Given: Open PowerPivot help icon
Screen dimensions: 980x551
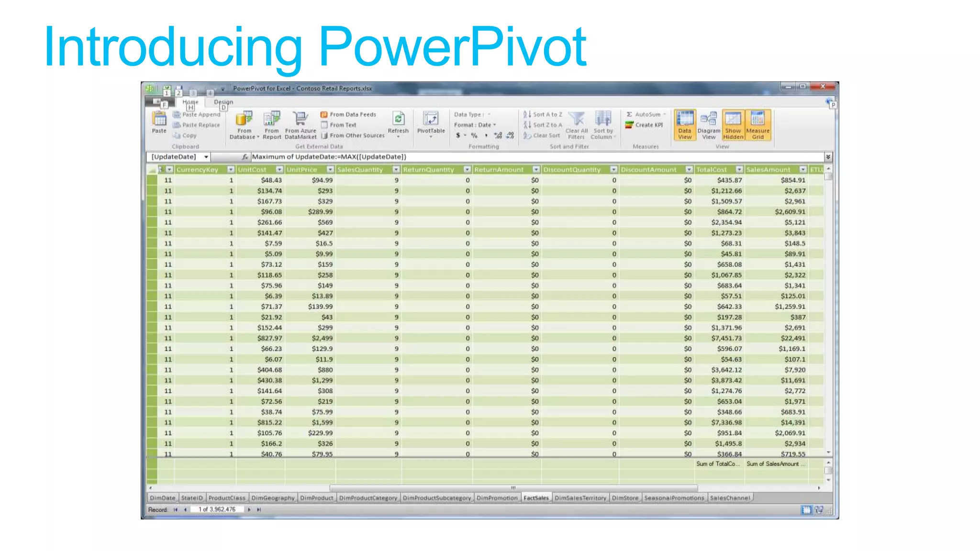Looking at the screenshot, I should tap(829, 101).
